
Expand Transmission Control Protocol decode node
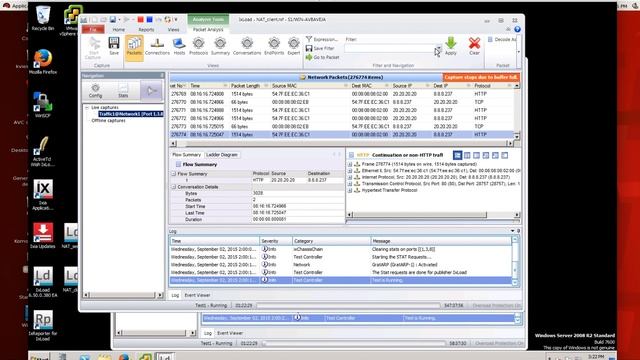[x=350, y=184]
